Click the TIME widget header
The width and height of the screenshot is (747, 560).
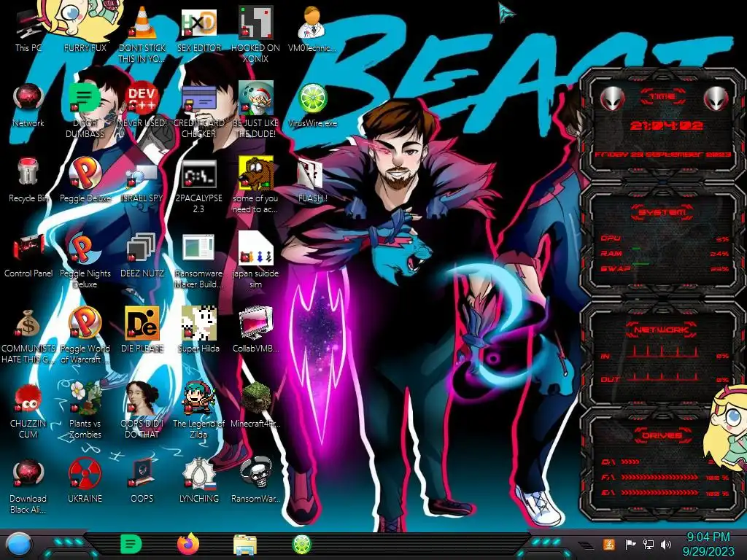[x=662, y=96]
